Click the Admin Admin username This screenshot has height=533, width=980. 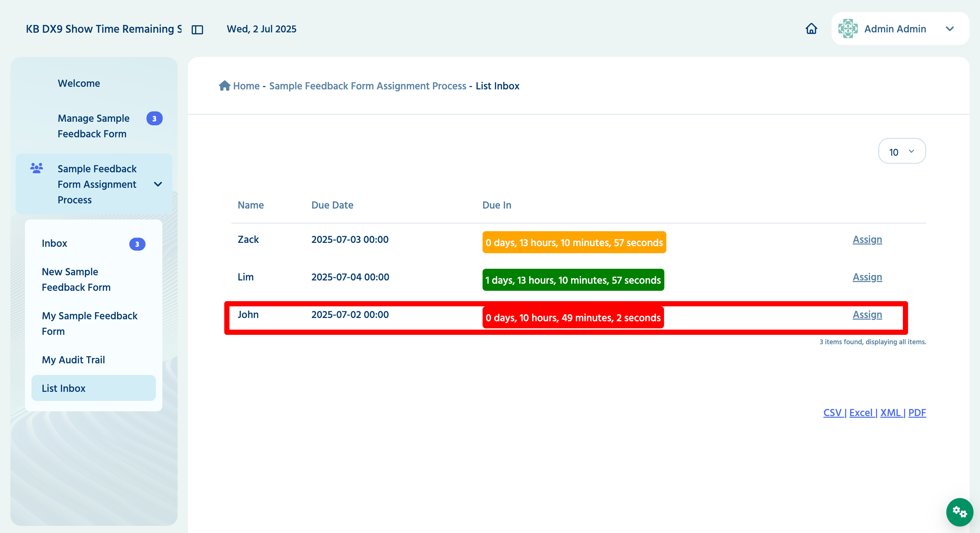pyautogui.click(x=895, y=29)
